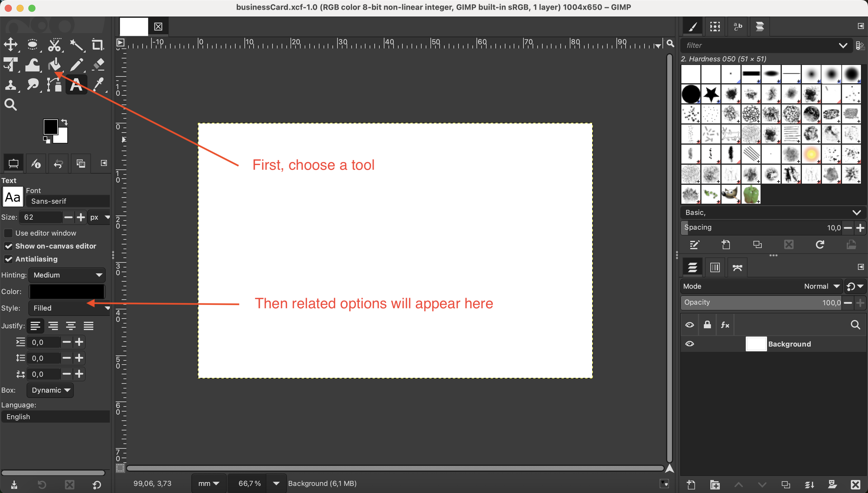Click the font Size input field

click(x=41, y=217)
